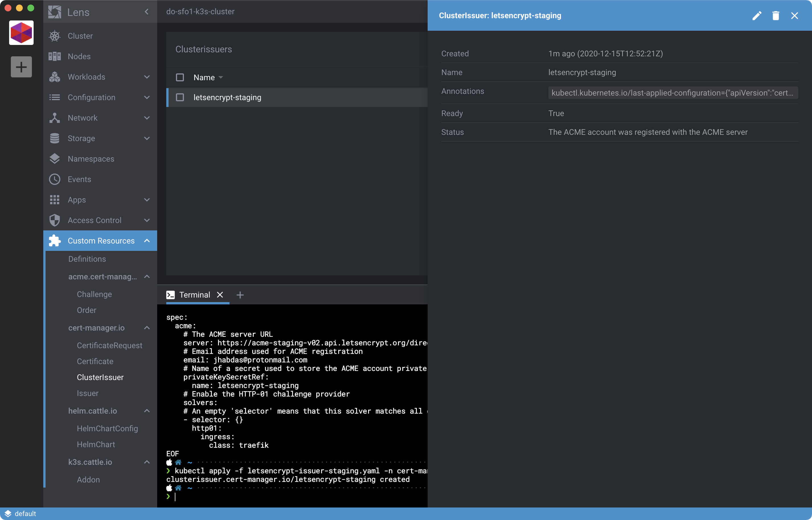Image resolution: width=812 pixels, height=520 pixels.
Task: Click the do-sfo1-k3s-cluster title text
Action: (200, 11)
